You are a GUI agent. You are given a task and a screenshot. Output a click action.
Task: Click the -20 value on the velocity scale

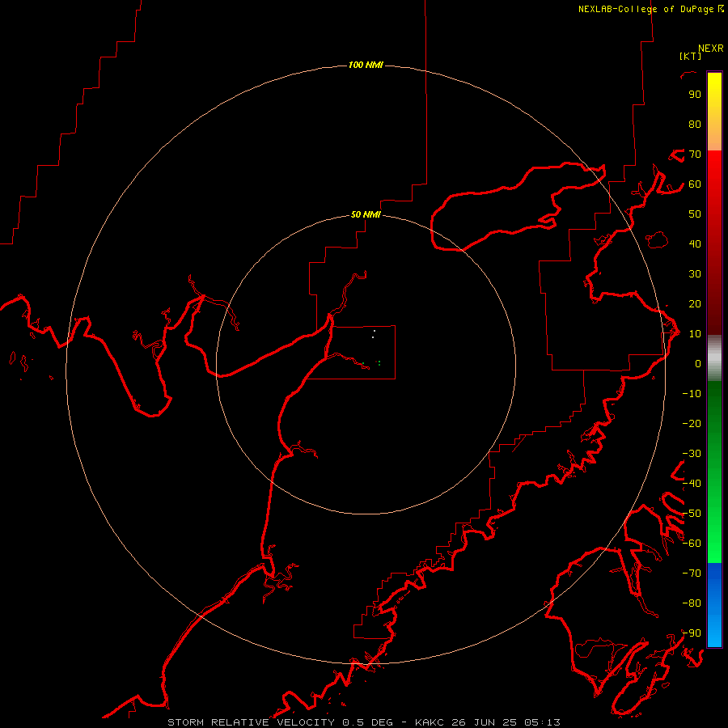[692, 423]
